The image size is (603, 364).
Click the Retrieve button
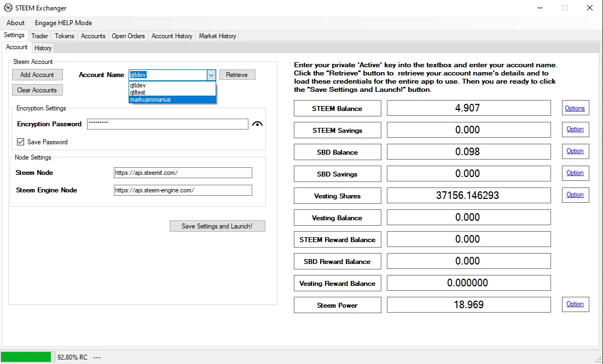(237, 75)
